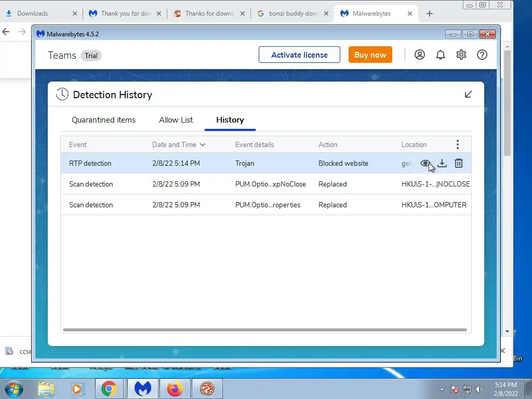Close the Malwarebytes browser tab
This screenshot has width=532, height=399.
pyautogui.click(x=410, y=14)
